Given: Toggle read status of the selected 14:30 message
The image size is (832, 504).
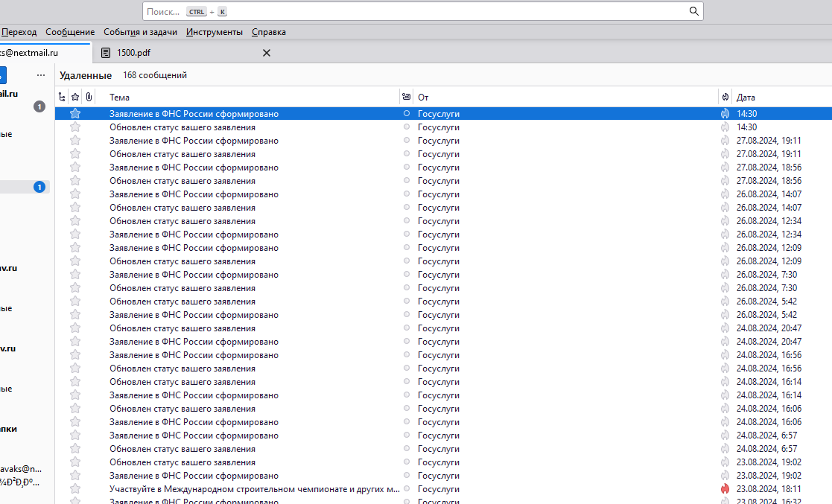Looking at the screenshot, I should tap(406, 114).
